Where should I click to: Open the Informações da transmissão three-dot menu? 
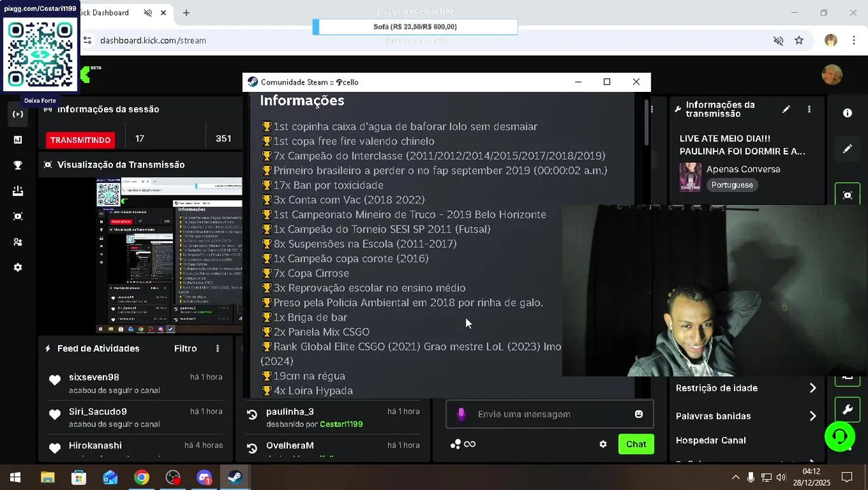click(x=809, y=109)
